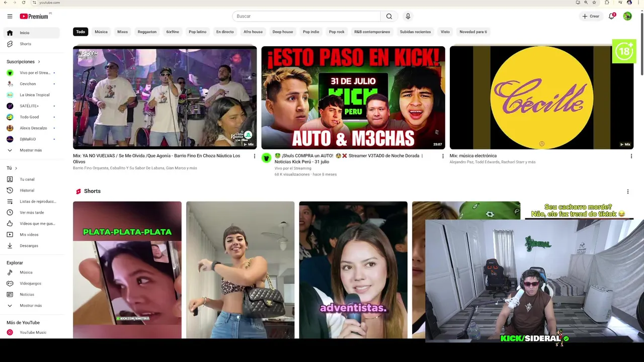This screenshot has height=362, width=644.
Task: Open the account avatar menu
Action: pyautogui.click(x=627, y=16)
